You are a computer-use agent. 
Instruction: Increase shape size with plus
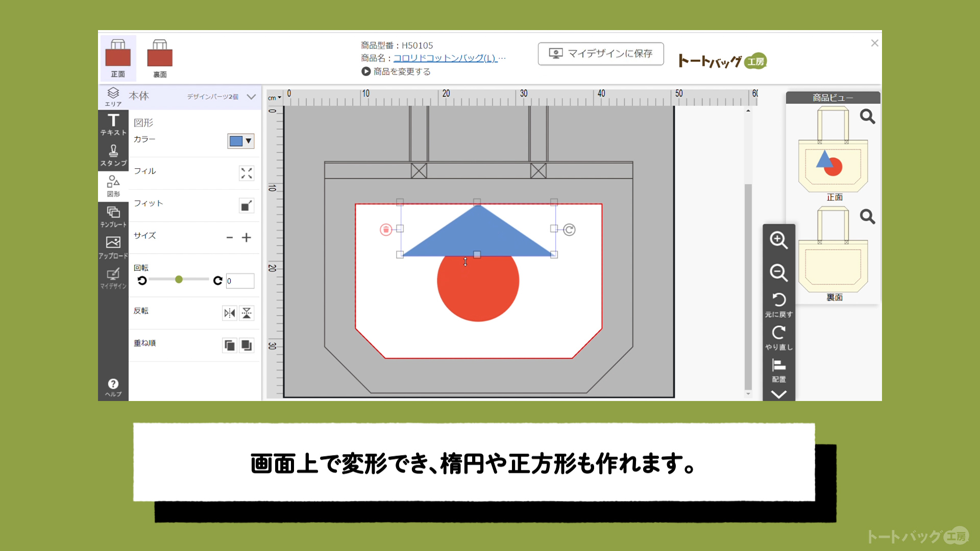pos(247,238)
